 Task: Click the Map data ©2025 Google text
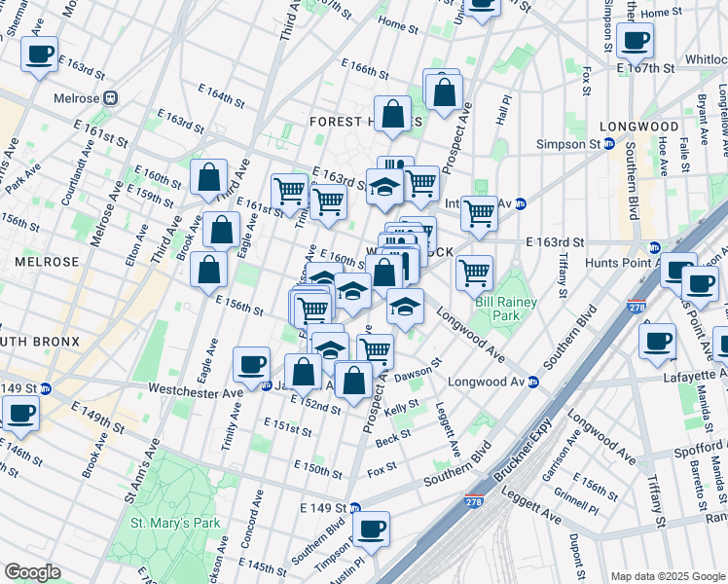(x=668, y=577)
